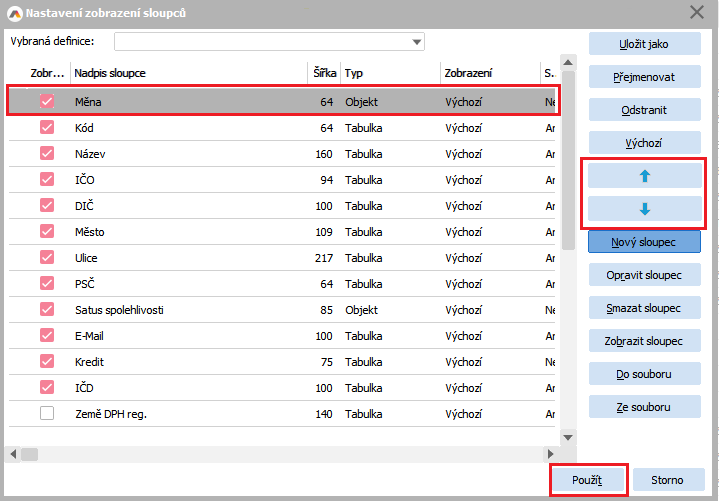Click vertical scrollbar up arrow
The height and width of the screenshot is (501, 719).
[x=568, y=62]
